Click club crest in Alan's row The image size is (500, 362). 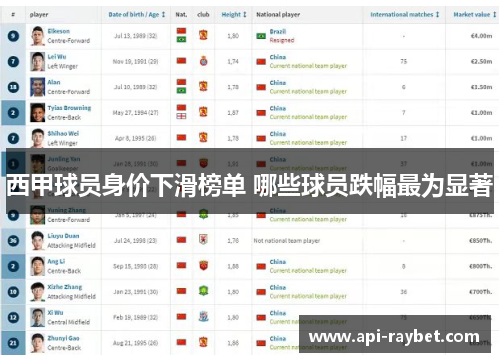(203, 86)
